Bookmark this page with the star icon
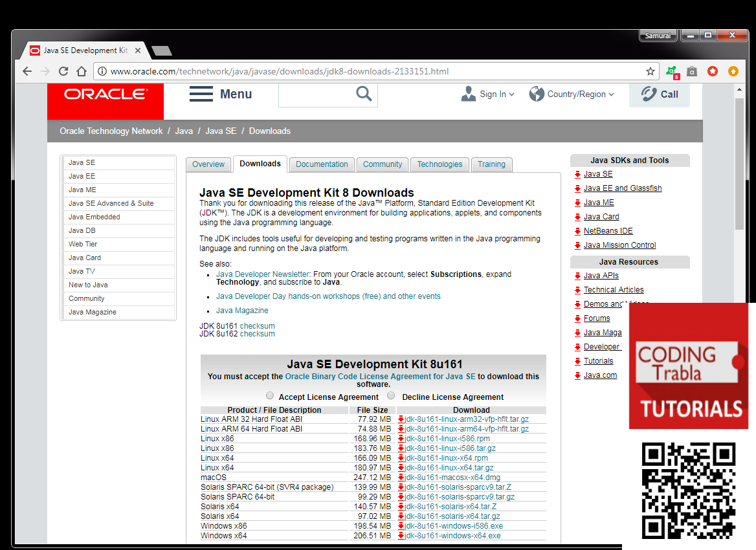The image size is (756, 550). (x=650, y=71)
